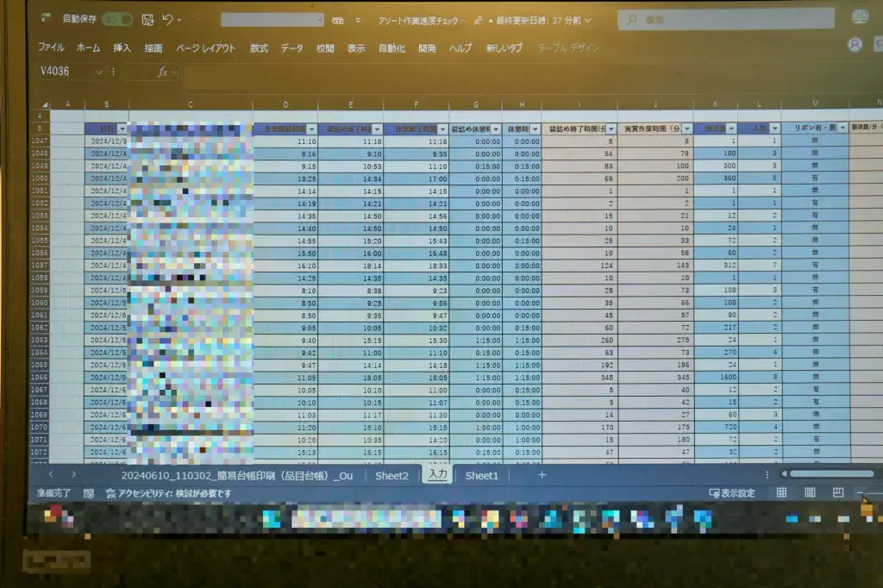This screenshot has height=588, width=883.
Task: Add a new sheet with plus icon
Action: [542, 475]
